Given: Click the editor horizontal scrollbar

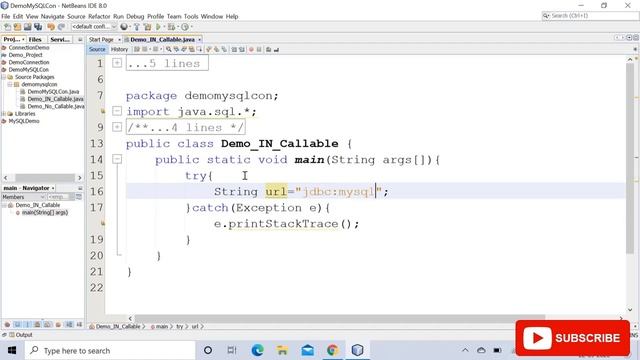Looking at the screenshot, I should click(x=340, y=318).
